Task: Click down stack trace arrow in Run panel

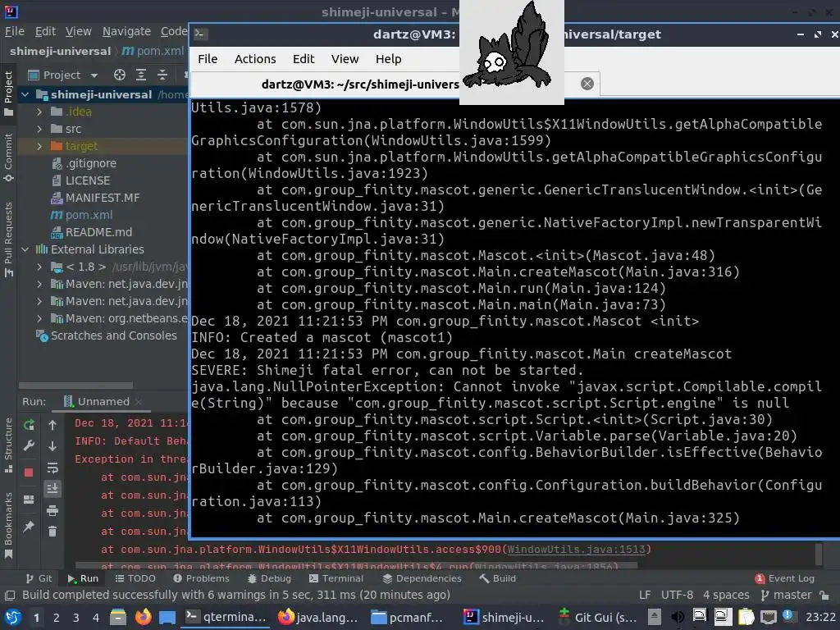Action: [52, 445]
